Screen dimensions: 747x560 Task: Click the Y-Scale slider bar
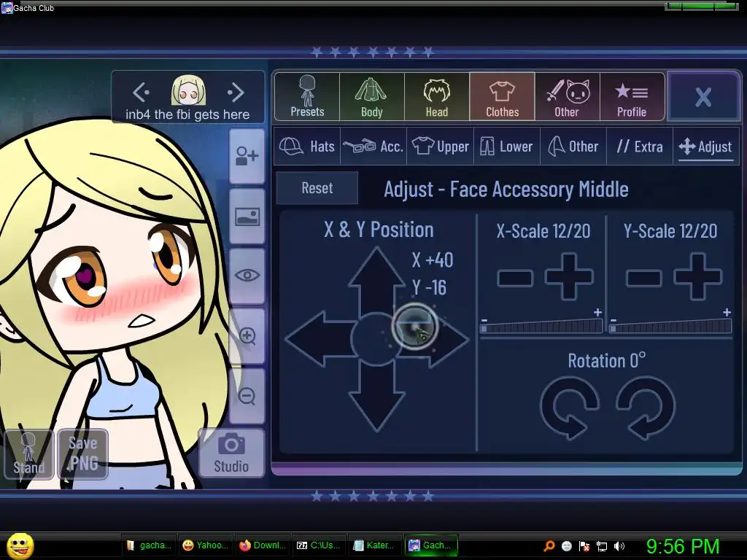[x=670, y=327]
